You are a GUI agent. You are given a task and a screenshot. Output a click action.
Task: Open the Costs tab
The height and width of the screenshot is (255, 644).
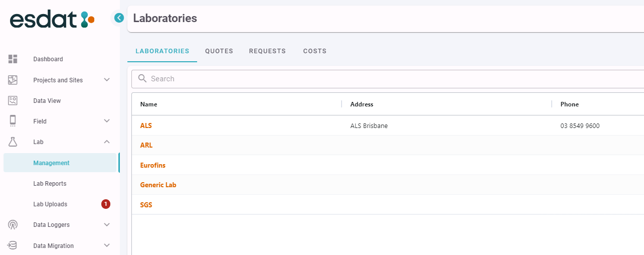pyautogui.click(x=315, y=51)
